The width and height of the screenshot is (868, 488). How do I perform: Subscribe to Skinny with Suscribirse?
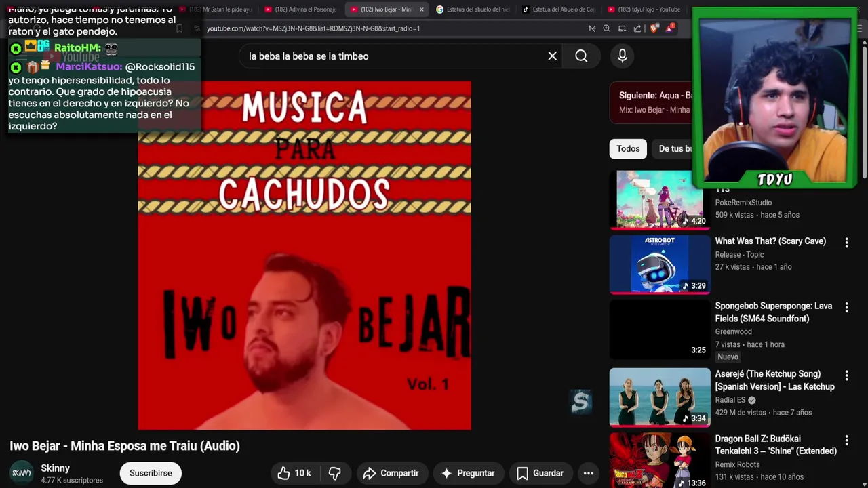pos(151,473)
